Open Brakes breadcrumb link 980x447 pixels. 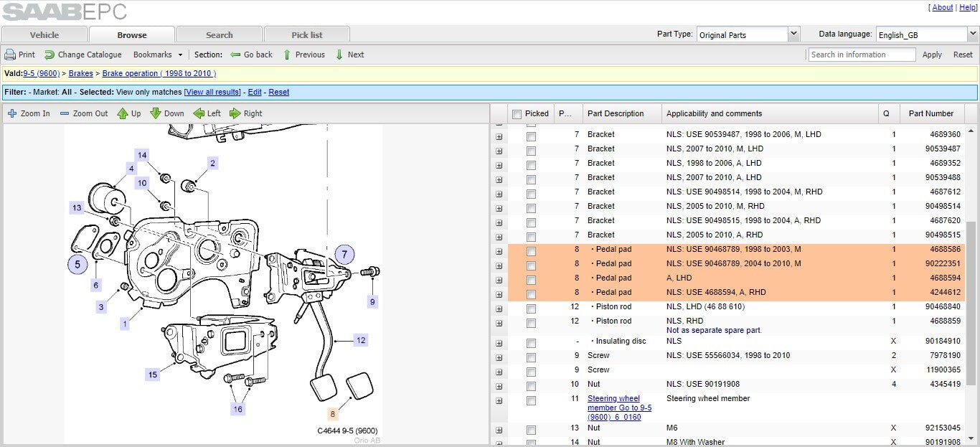(x=81, y=73)
